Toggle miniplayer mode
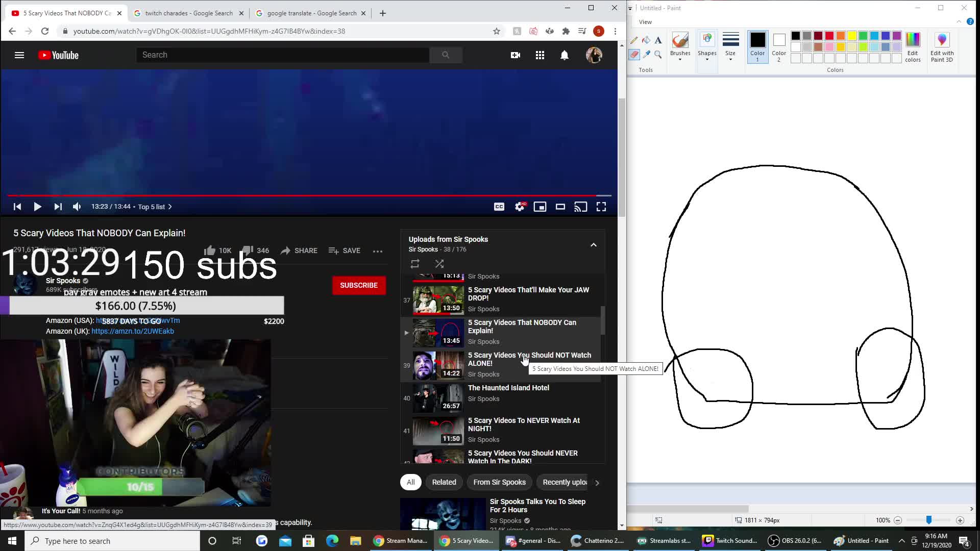This screenshot has width=980, height=551. pyautogui.click(x=540, y=207)
